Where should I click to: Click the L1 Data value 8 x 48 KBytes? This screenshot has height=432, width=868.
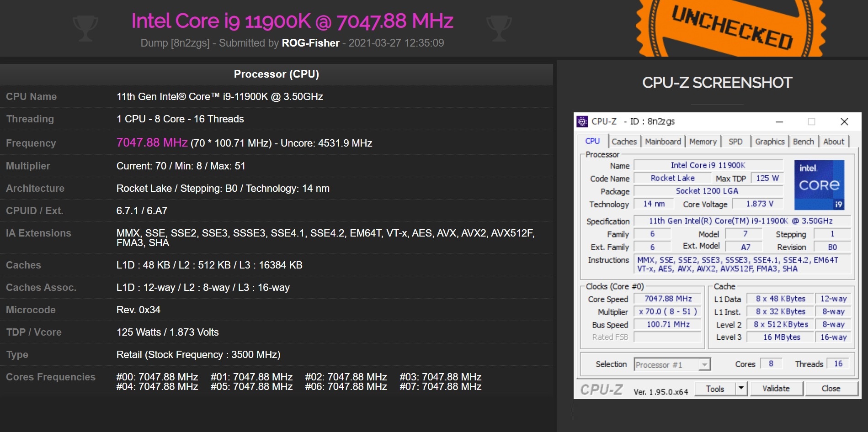[780, 299]
